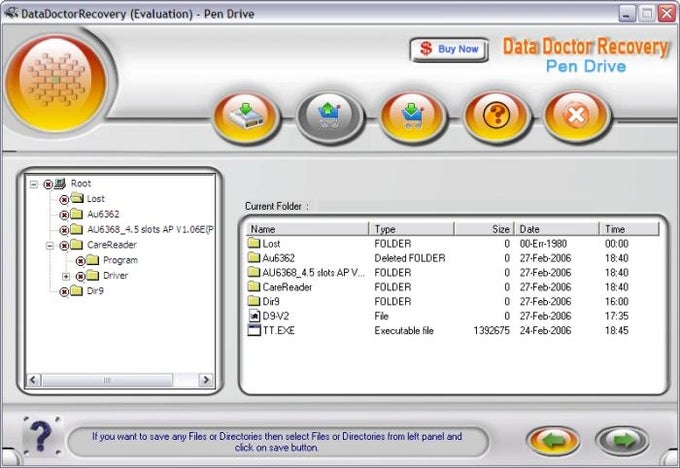This screenshot has width=680, height=468.
Task: Click the grey upload cart toolbar button
Action: [330, 116]
